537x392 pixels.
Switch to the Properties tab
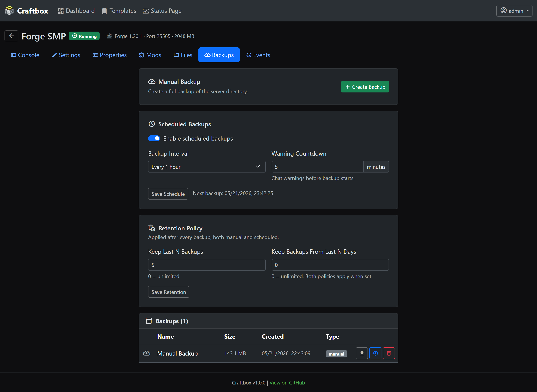[110, 55]
